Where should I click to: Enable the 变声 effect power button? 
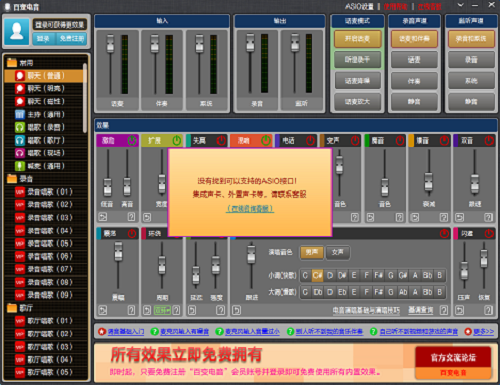coord(355,141)
